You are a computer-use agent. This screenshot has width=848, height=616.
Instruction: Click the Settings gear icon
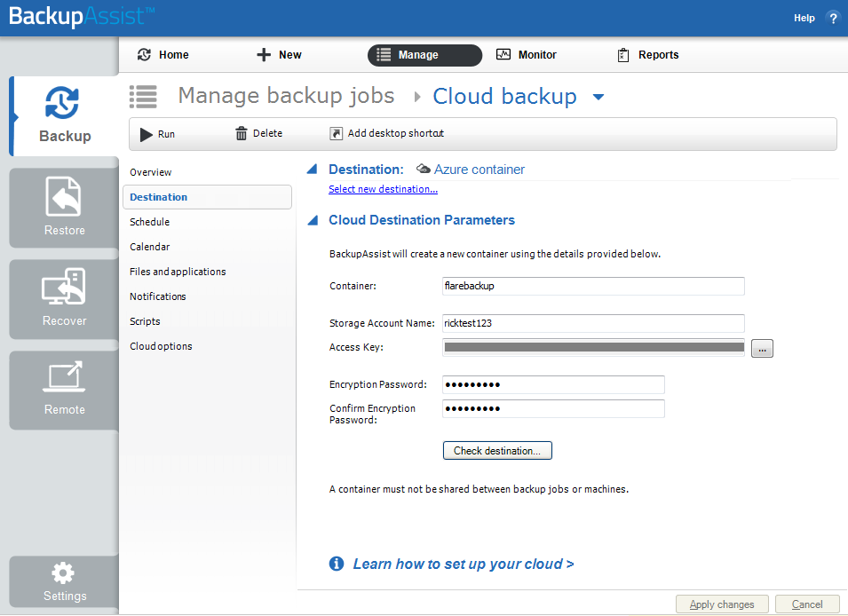point(63,573)
